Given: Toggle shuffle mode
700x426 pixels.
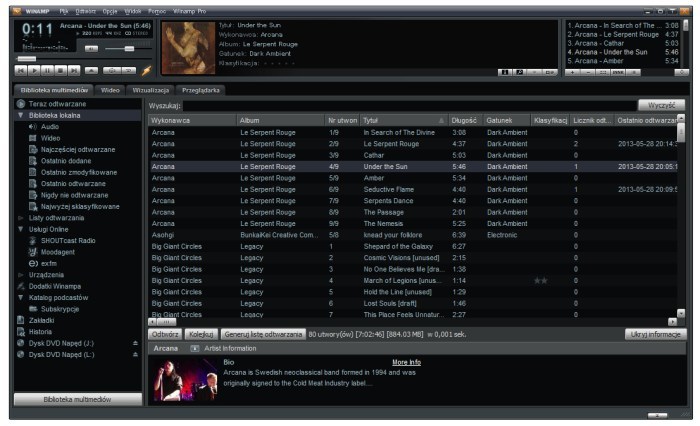Looking at the screenshot, I should pos(112,71).
